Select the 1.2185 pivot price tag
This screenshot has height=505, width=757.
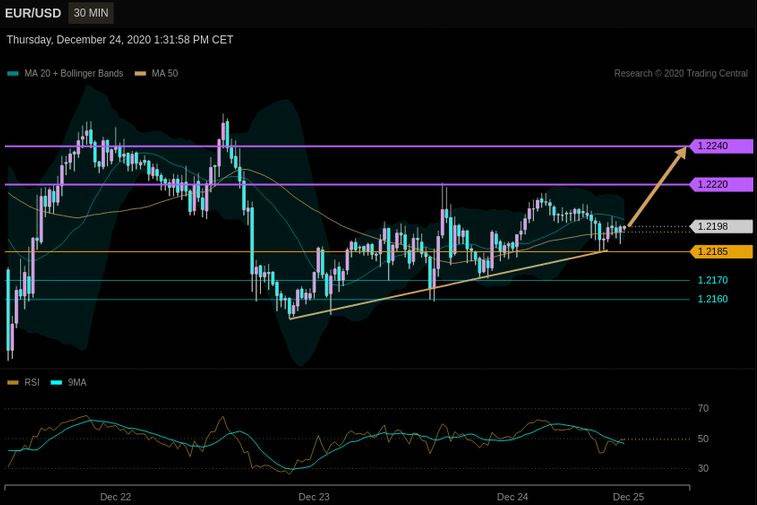click(x=721, y=252)
